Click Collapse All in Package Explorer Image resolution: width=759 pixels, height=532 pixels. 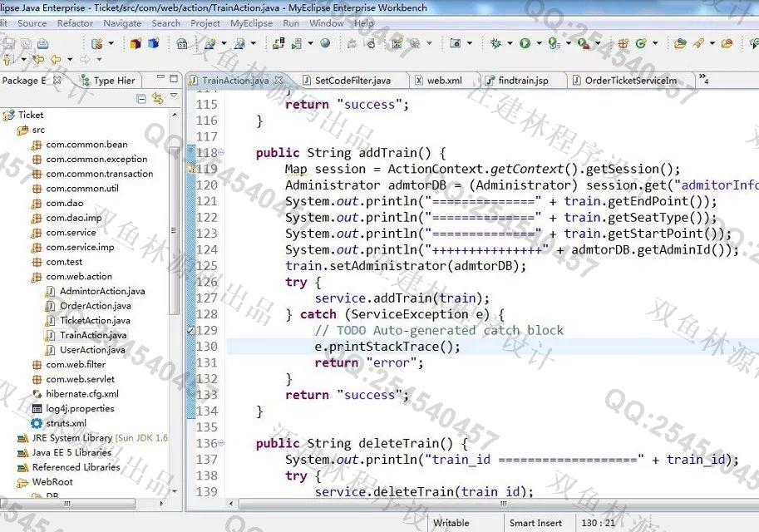click(141, 99)
